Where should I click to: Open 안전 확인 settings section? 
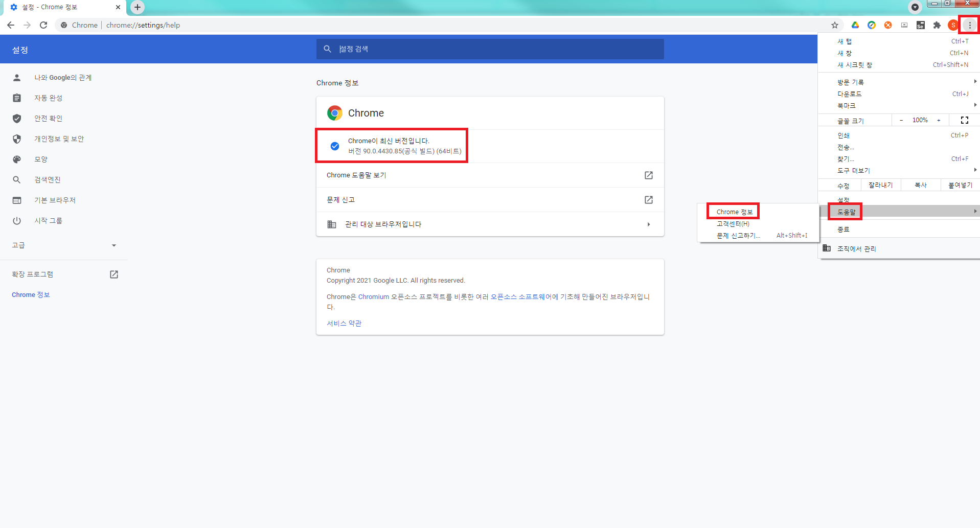point(63,119)
